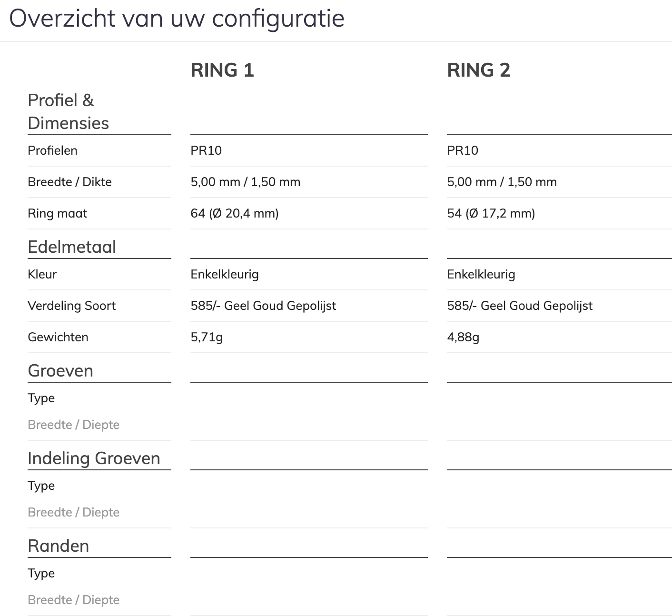Click "Breedte / Diepte" label under Randen
Viewport: 672px width, 616px height.
tap(73, 600)
